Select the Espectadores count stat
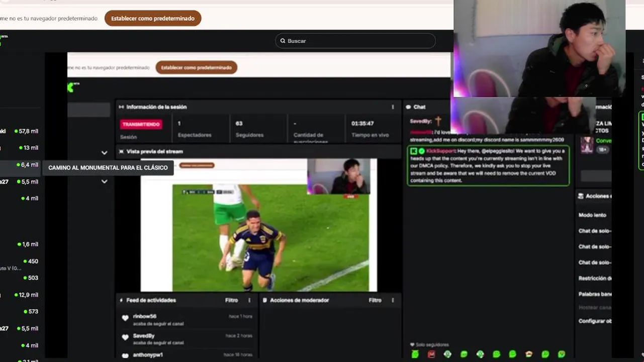This screenshot has height=362, width=644. pyautogui.click(x=195, y=129)
